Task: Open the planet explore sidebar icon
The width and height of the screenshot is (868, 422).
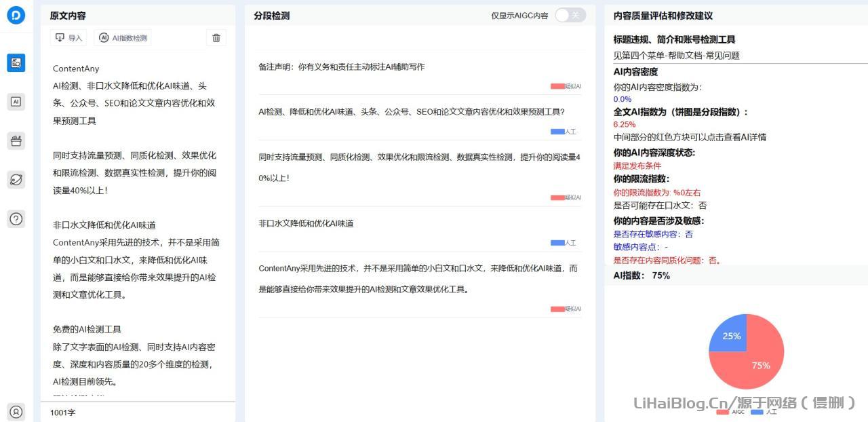Action: point(16,180)
